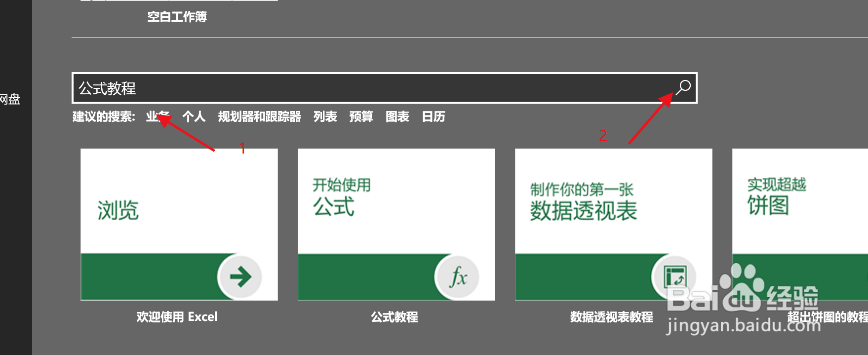Select the 个人 suggested search
Image resolution: width=868 pixels, height=355 pixels.
[194, 117]
